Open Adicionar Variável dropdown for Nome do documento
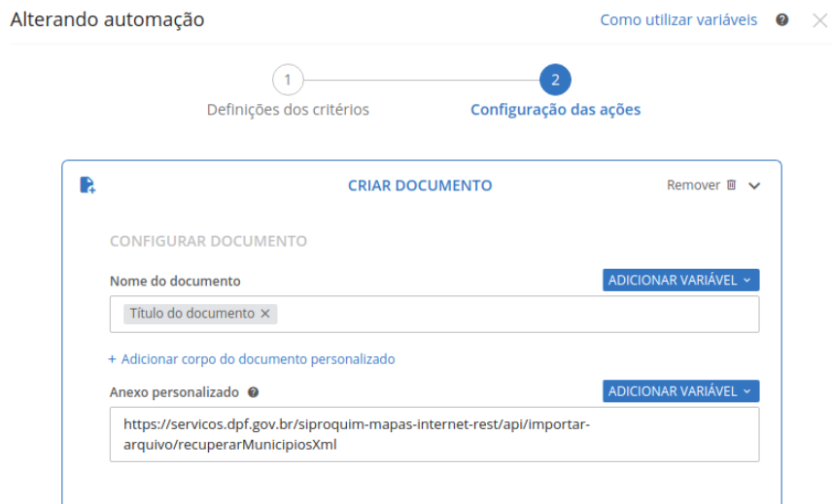 coord(680,280)
